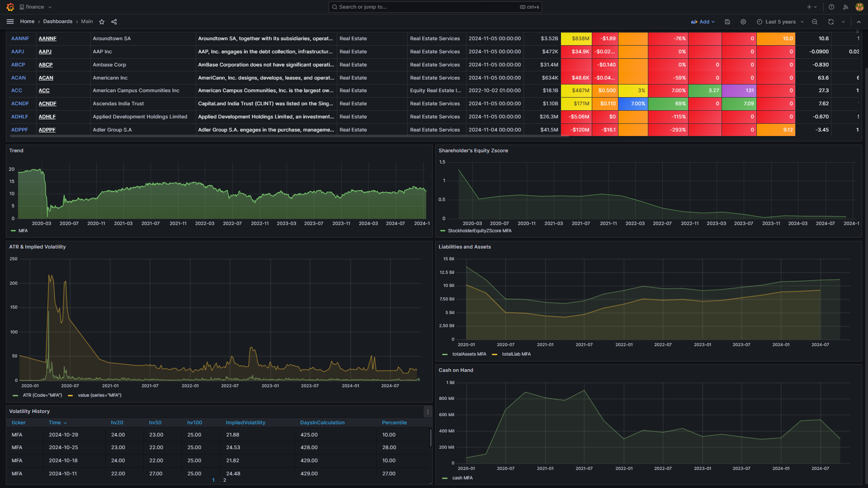Viewport: 868px width, 488px height.
Task: Open the Volatility History panel menu
Action: coord(427,412)
